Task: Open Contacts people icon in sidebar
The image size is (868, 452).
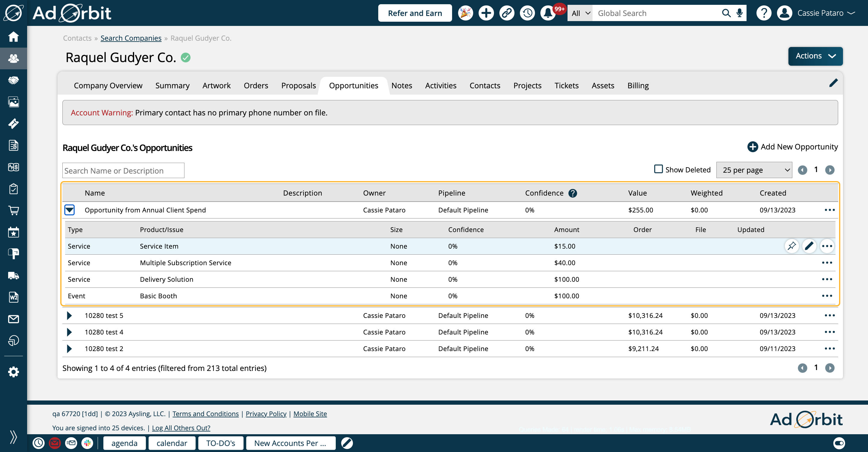Action: tap(14, 58)
